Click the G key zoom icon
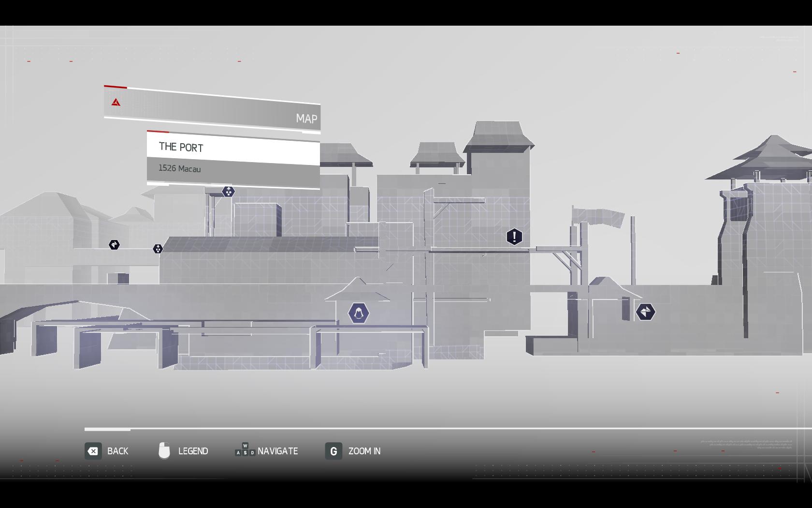 tap(333, 451)
